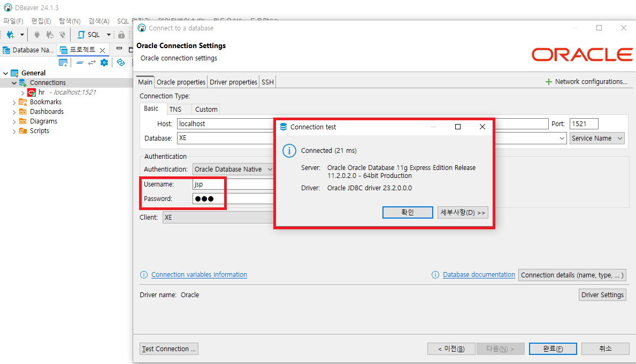Click the Scripts folder icon
Screen dimensions: 636x364
[23, 131]
